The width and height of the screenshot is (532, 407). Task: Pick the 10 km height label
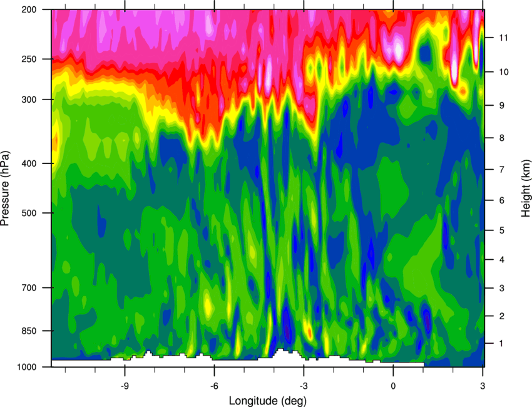tap(503, 72)
